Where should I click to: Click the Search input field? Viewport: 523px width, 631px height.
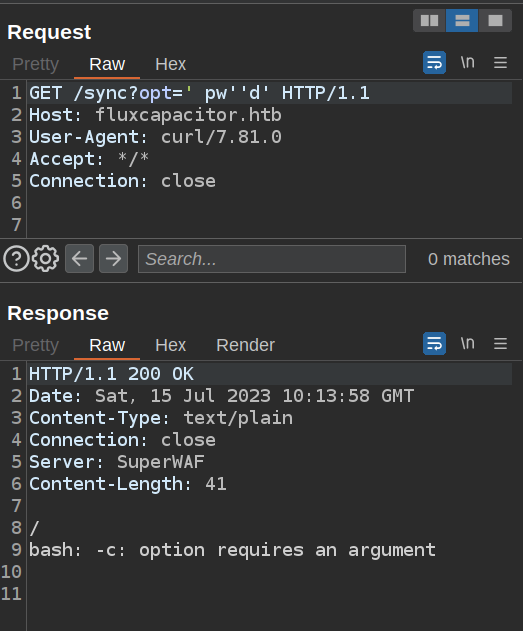(x=272, y=259)
